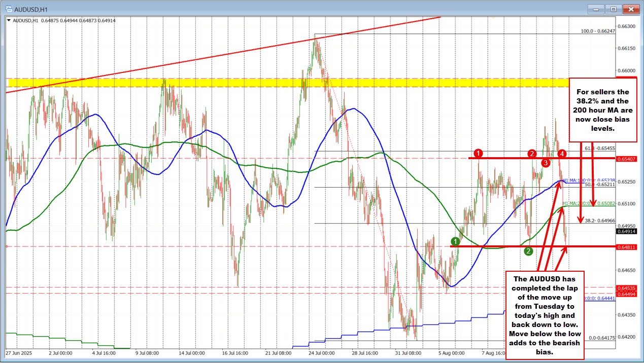Pick the green circle marker numbered 2
Screen dimensions: 644x363
[528, 251]
